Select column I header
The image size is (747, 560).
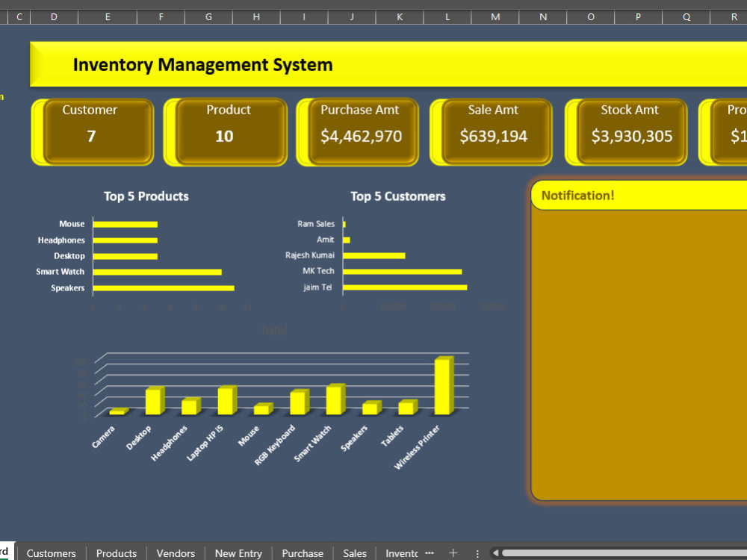[x=304, y=16]
